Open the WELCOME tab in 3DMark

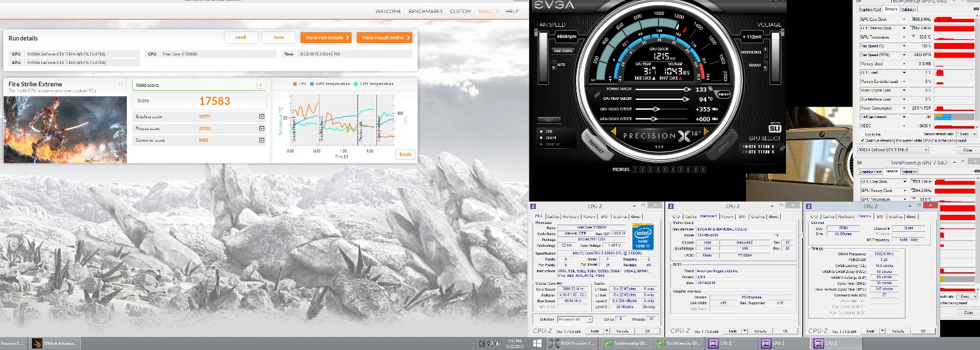point(389,11)
